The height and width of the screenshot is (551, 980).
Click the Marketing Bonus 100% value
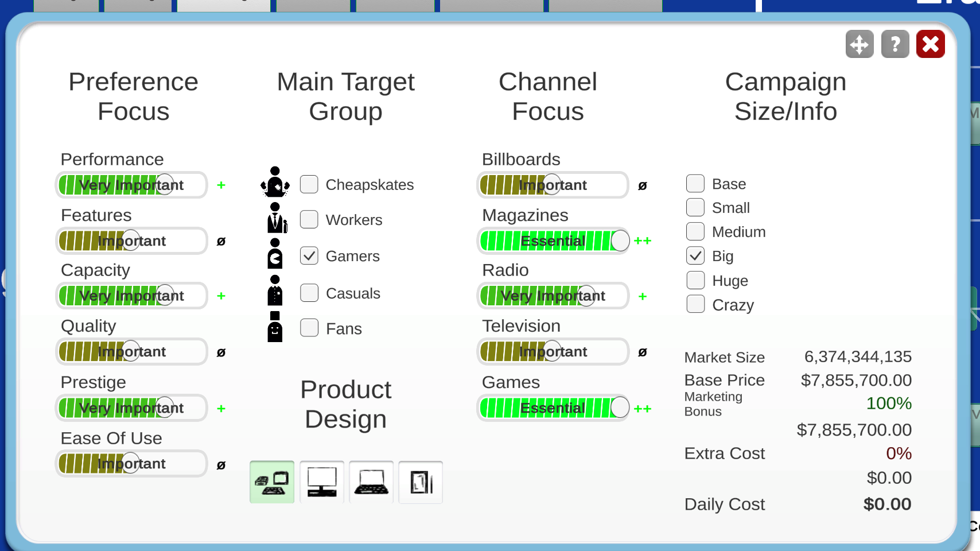(x=889, y=403)
